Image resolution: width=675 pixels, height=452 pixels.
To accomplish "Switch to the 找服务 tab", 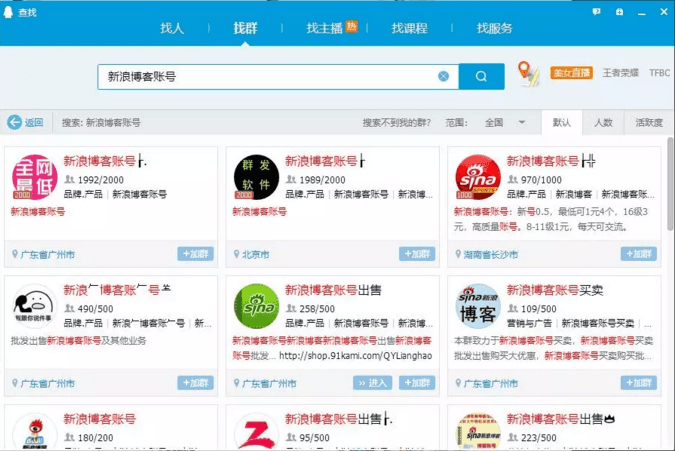I will [495, 28].
